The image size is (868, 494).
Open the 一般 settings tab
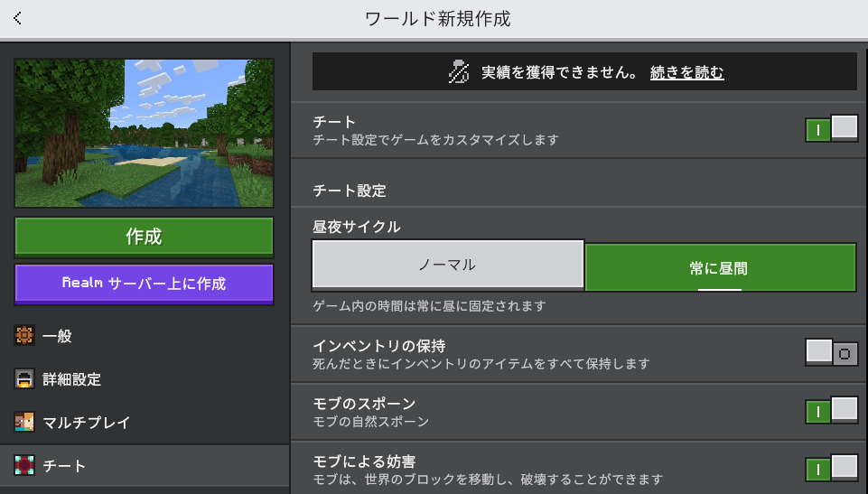pyautogui.click(x=145, y=335)
